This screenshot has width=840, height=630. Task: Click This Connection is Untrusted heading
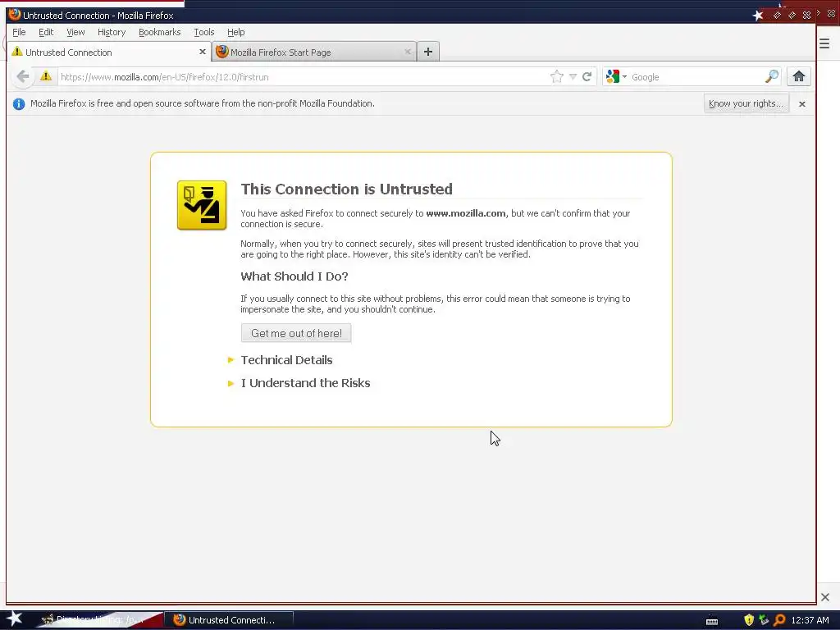coord(347,189)
